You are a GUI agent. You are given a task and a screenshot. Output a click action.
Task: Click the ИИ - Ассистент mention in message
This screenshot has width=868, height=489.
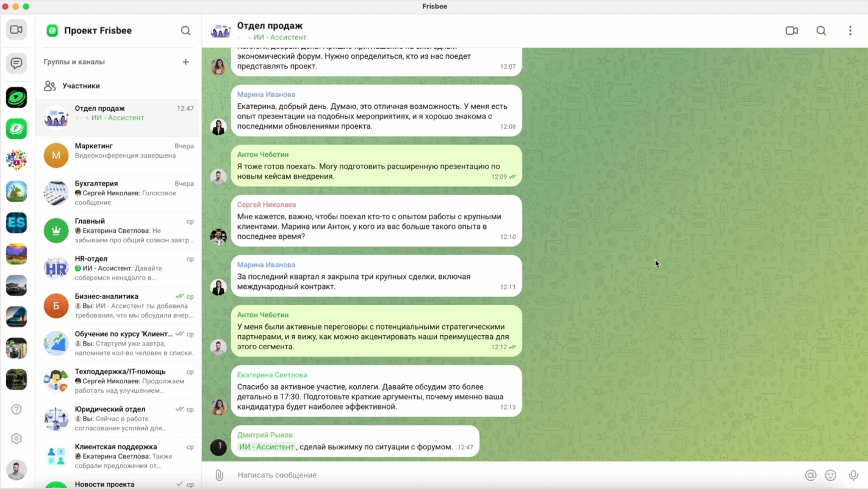pos(267,447)
